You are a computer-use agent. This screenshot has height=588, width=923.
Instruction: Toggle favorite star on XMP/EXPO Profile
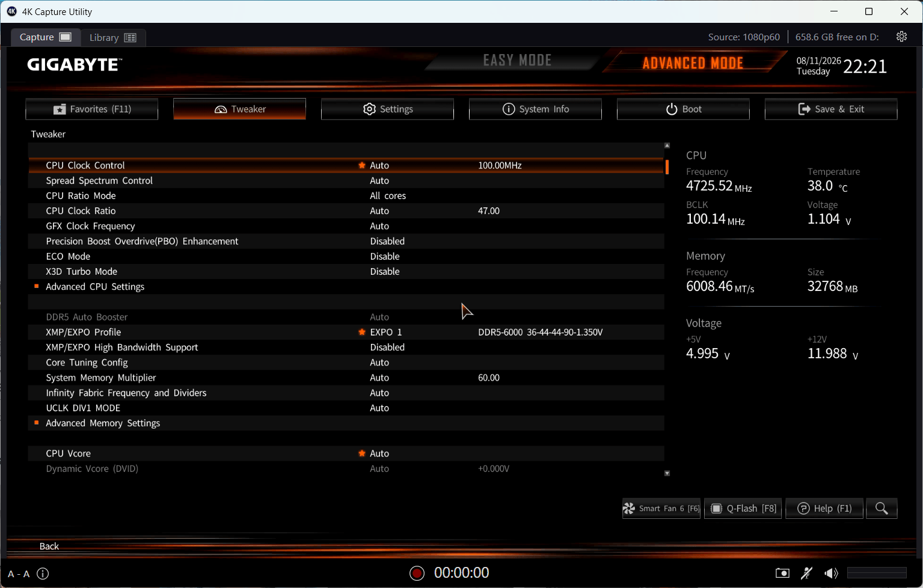click(362, 332)
